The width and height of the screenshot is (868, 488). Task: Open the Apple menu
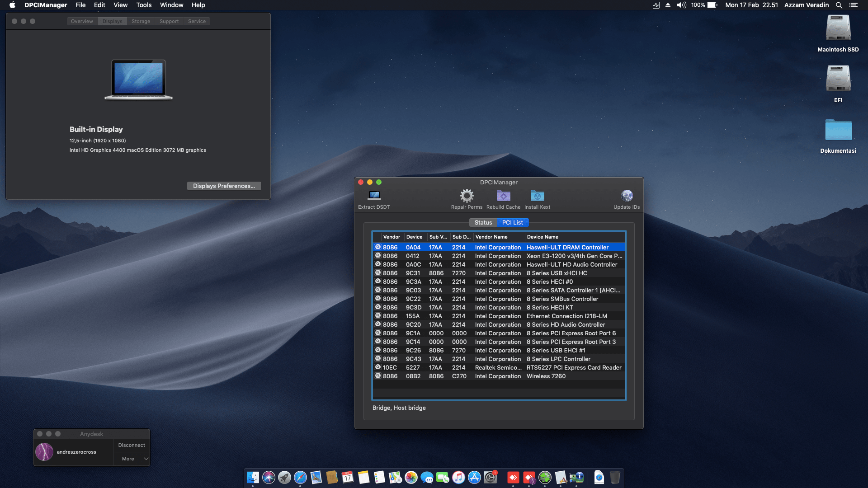coord(12,5)
